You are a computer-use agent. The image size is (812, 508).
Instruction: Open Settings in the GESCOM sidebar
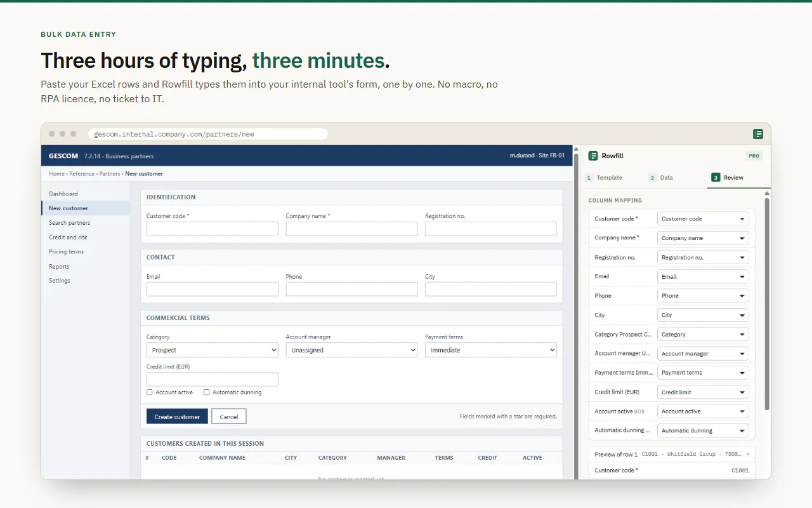point(86,281)
